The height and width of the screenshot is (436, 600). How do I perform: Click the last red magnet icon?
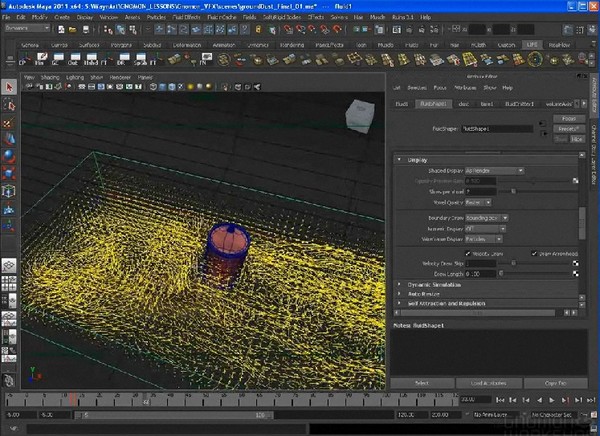pyautogui.click(x=337, y=29)
